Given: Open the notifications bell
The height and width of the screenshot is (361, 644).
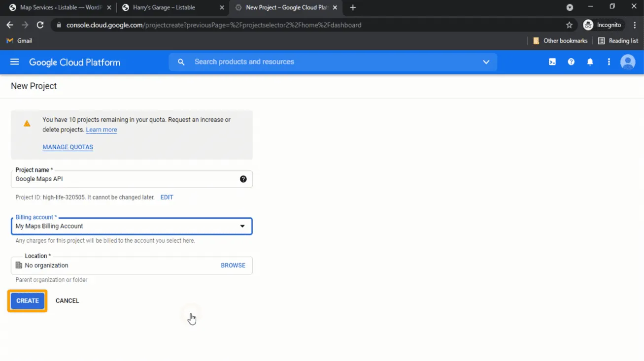Looking at the screenshot, I should click(590, 62).
